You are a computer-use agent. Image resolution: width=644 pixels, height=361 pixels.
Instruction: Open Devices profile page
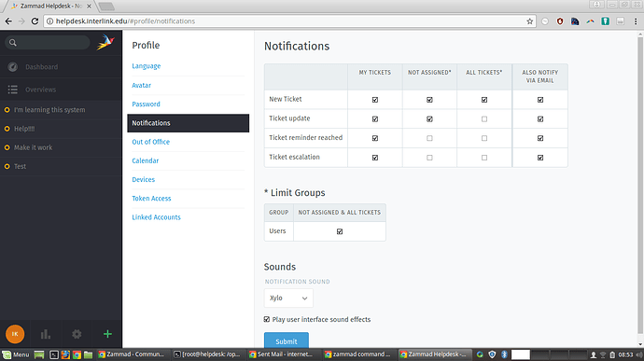tap(144, 180)
